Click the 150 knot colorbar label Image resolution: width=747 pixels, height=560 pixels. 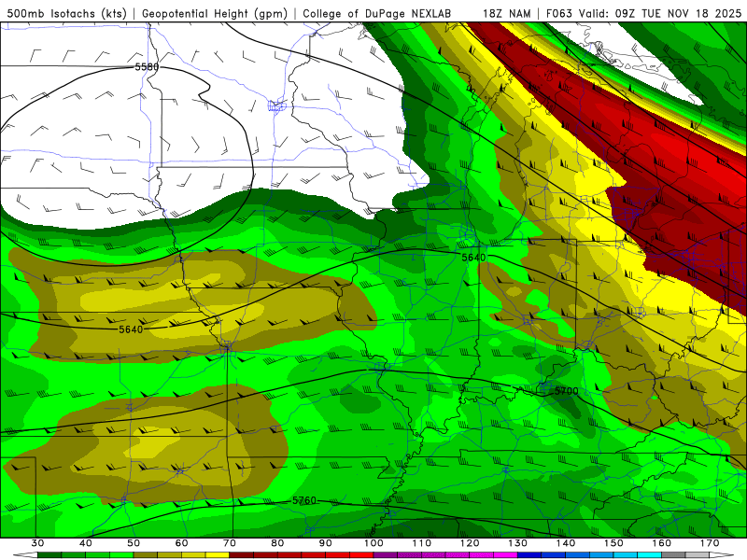tap(614, 543)
